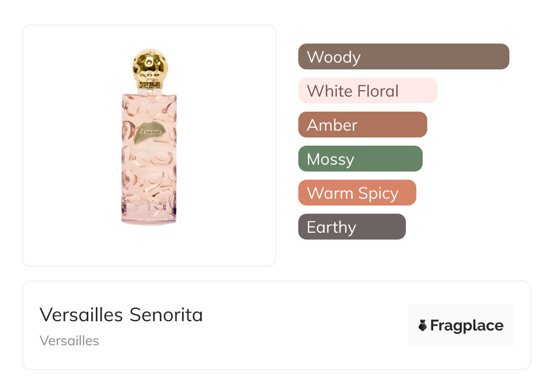Click the white bottle neck below the cap
This screenshot has height=392, width=553.
(x=150, y=91)
